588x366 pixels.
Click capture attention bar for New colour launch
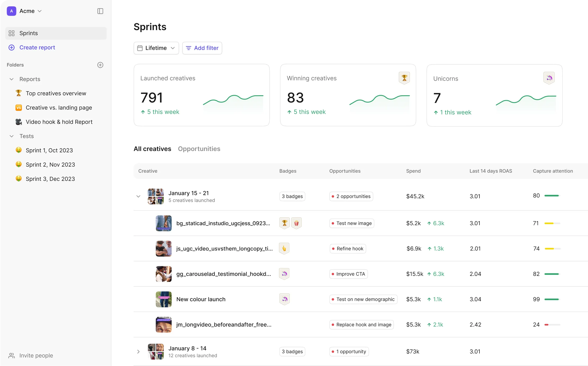point(552,299)
